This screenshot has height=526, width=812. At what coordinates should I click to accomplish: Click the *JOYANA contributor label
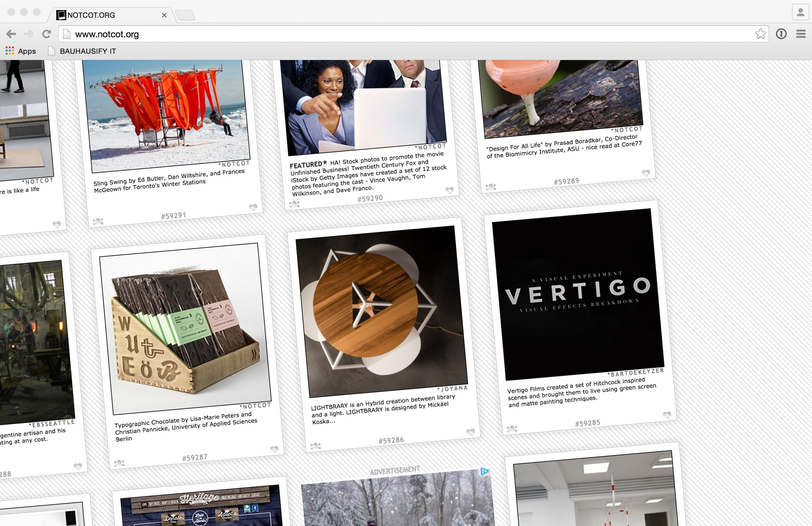point(452,389)
